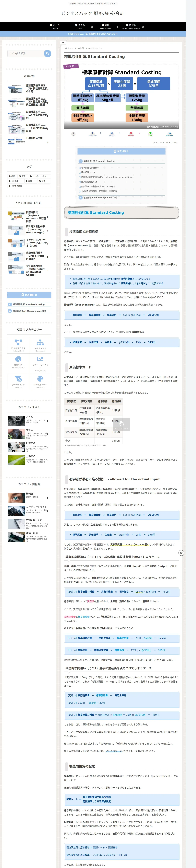
Task: Share article via Hatena Bookmark
Action: (112, 134)
